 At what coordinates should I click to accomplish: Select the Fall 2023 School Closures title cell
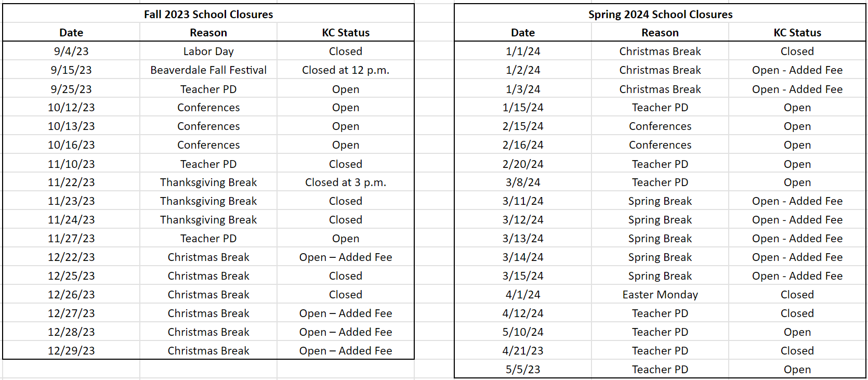click(208, 14)
